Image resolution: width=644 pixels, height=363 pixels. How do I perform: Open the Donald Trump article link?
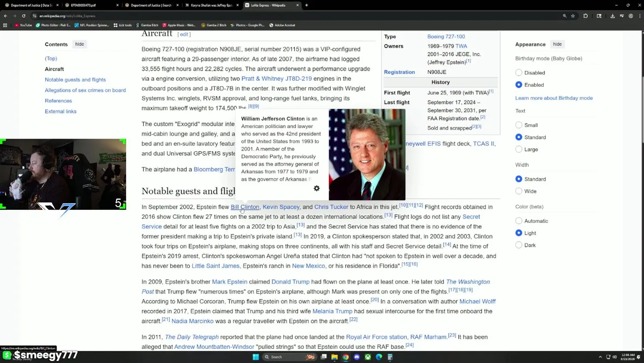click(x=290, y=282)
